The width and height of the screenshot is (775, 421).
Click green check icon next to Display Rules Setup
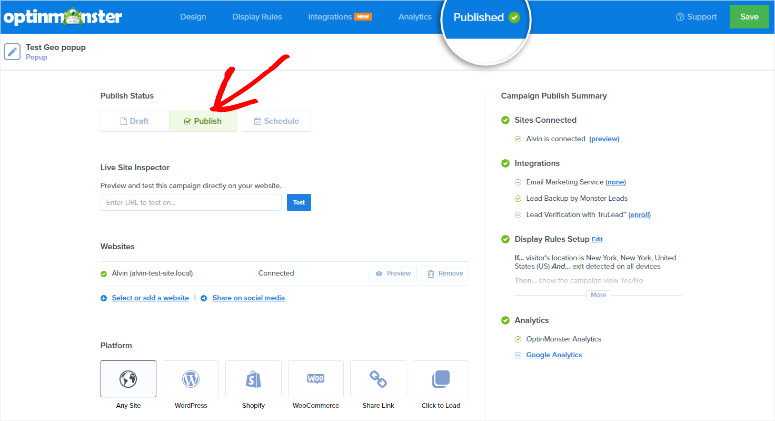click(x=505, y=239)
